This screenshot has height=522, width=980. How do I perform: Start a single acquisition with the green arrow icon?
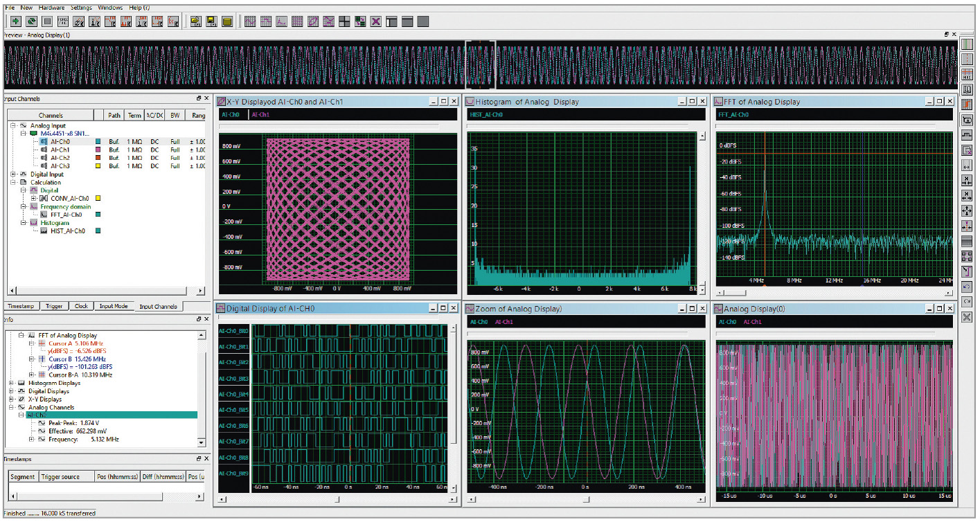click(x=15, y=21)
